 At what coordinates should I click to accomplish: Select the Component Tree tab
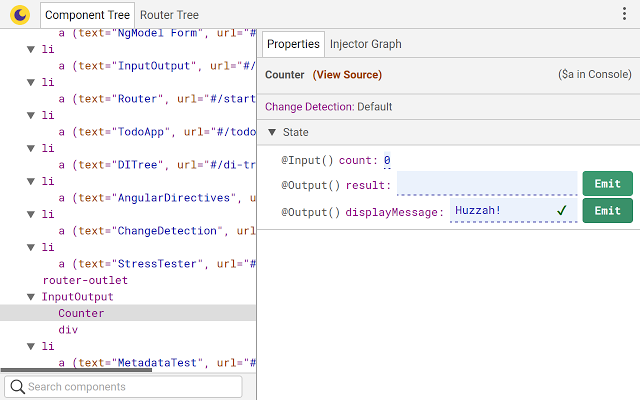[88, 15]
